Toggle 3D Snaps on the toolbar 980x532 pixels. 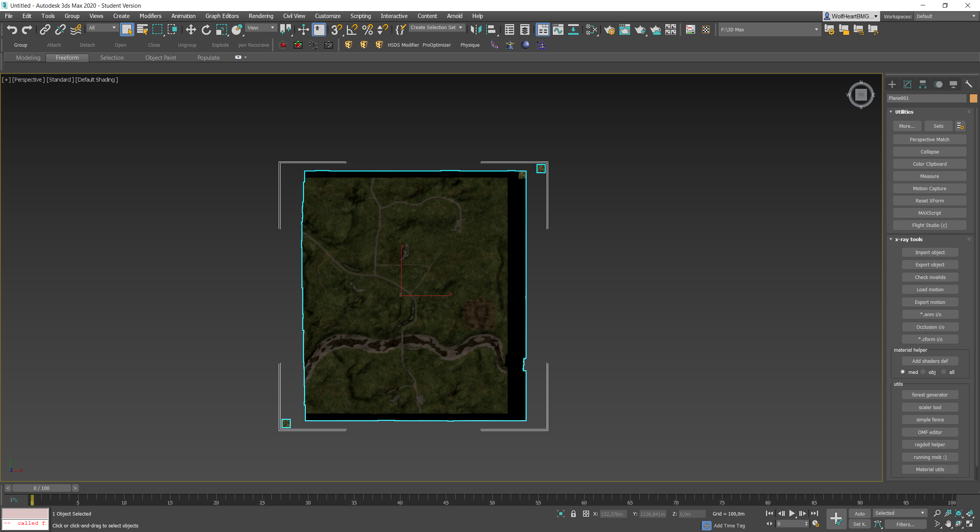pyautogui.click(x=336, y=29)
